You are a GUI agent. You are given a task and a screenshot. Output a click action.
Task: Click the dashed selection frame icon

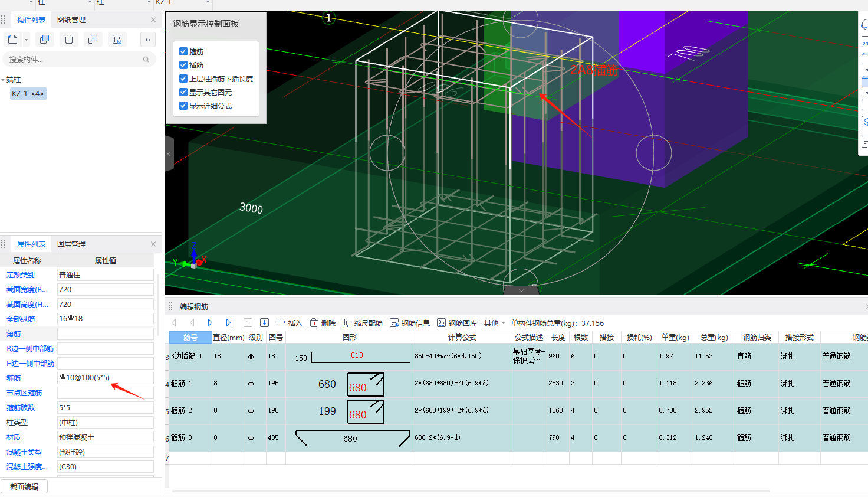click(x=864, y=104)
